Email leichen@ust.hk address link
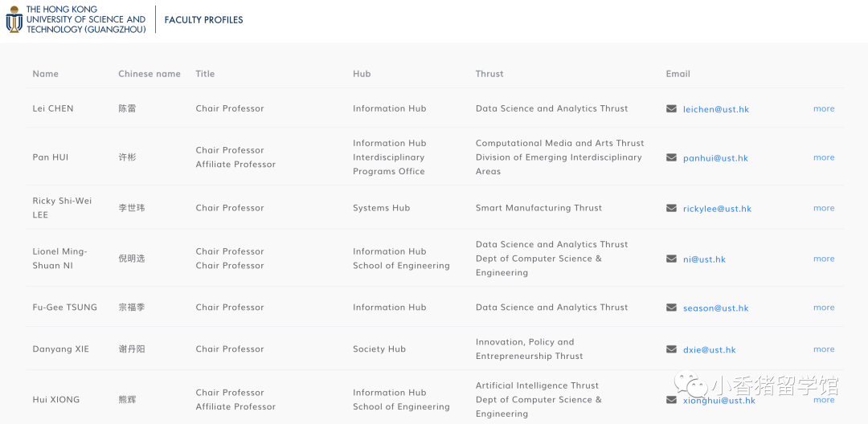This screenshot has height=424, width=868. (715, 109)
